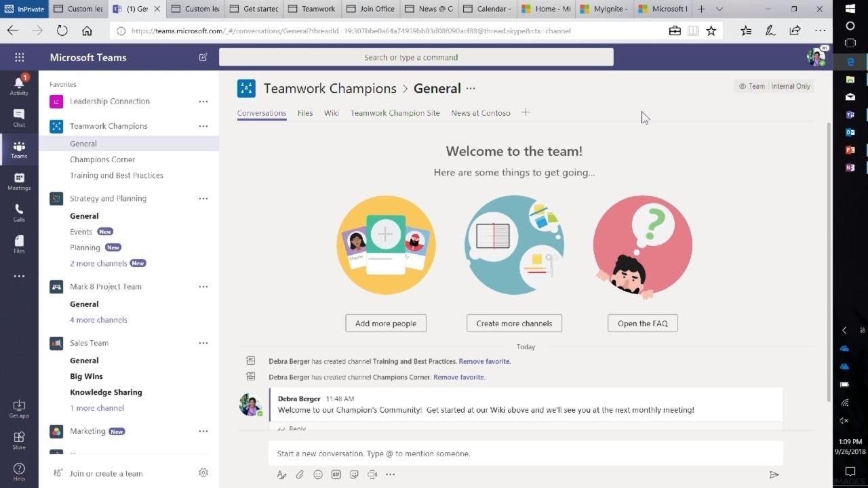This screenshot has width=868, height=488.
Task: Open Chat in the left rail
Action: pos(19,118)
